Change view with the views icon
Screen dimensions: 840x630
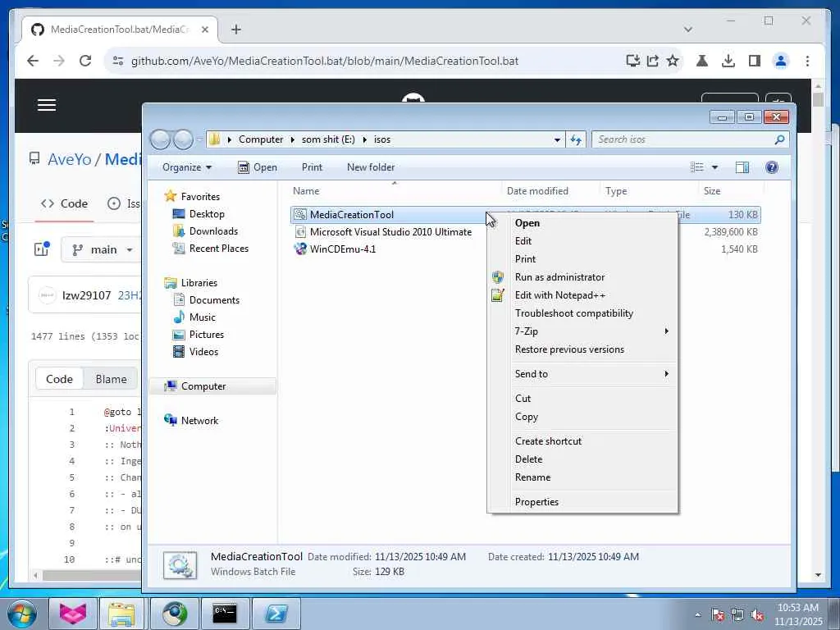(x=697, y=167)
